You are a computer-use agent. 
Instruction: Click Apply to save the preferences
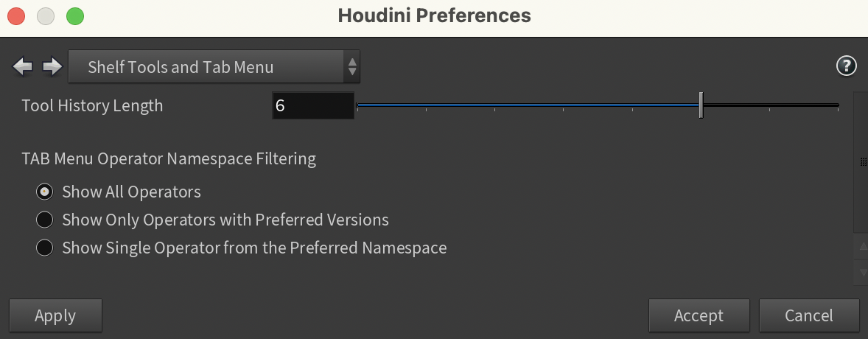point(55,315)
